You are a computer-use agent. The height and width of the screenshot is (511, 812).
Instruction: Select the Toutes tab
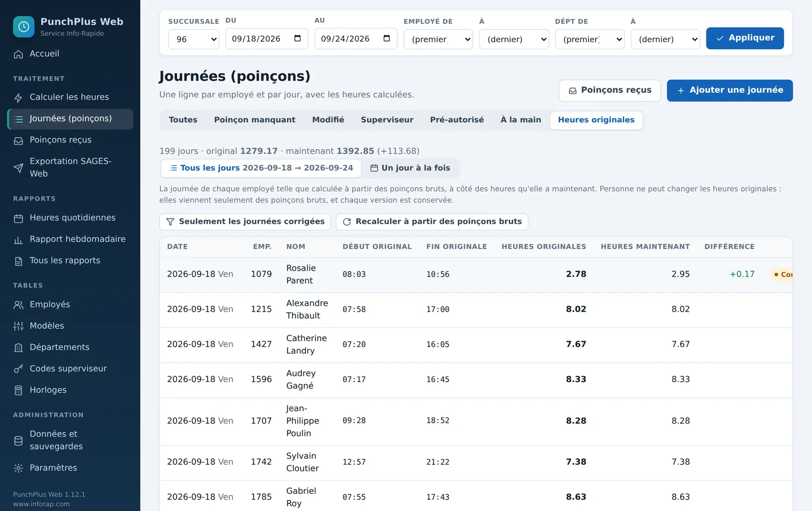[183, 120]
